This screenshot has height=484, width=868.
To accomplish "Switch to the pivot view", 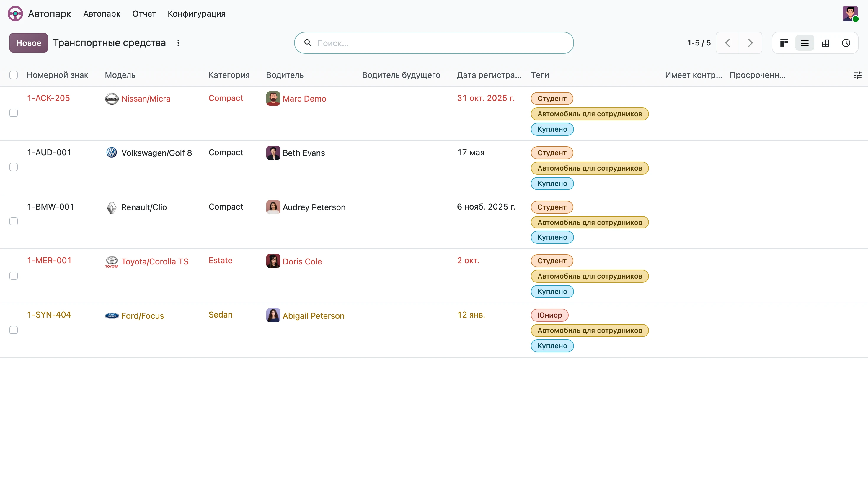I will pos(825,43).
